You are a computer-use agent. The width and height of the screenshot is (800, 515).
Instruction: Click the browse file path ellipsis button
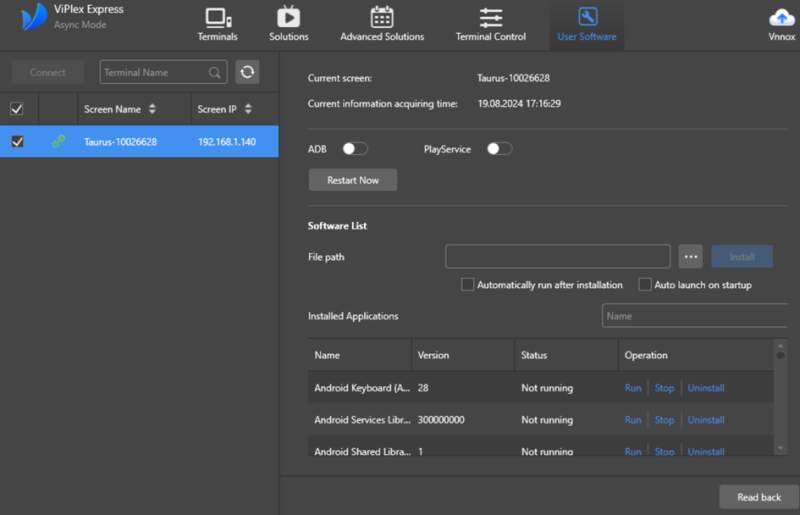pyautogui.click(x=691, y=257)
